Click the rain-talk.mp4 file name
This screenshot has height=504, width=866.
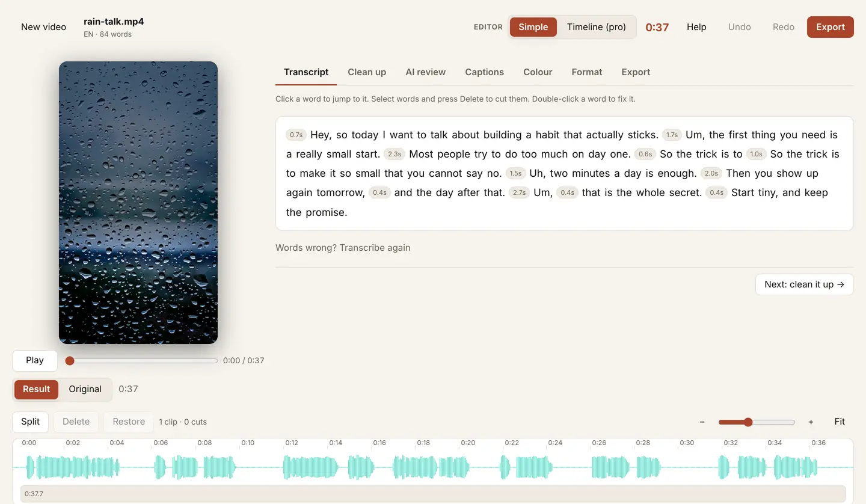(114, 22)
